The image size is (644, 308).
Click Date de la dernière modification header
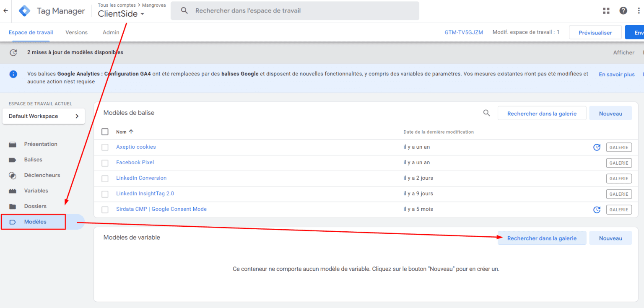439,132
